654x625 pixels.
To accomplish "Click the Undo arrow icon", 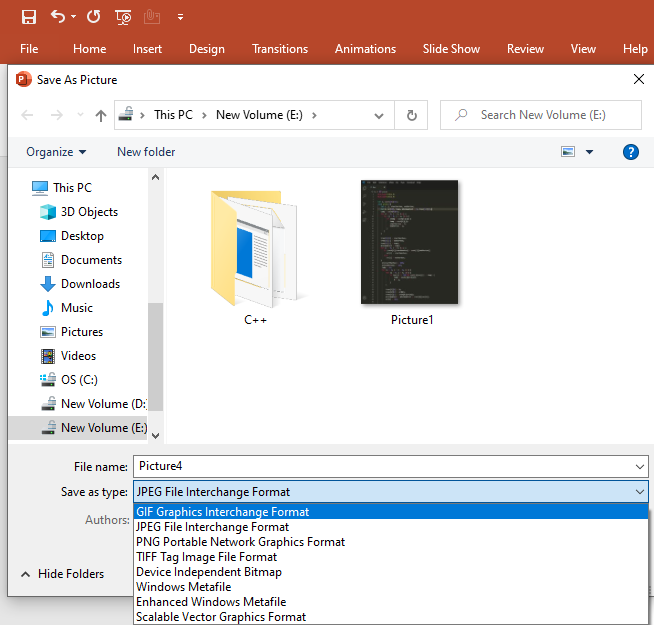I will click(x=58, y=16).
